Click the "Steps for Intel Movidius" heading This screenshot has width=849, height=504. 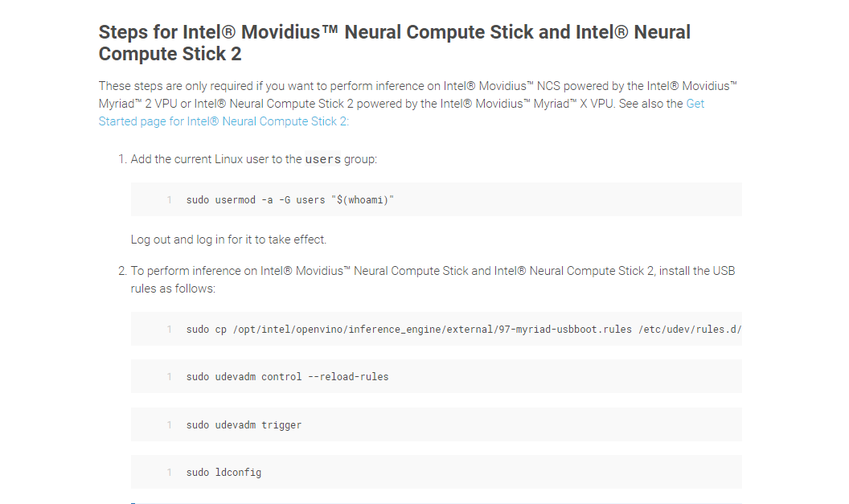[394, 43]
